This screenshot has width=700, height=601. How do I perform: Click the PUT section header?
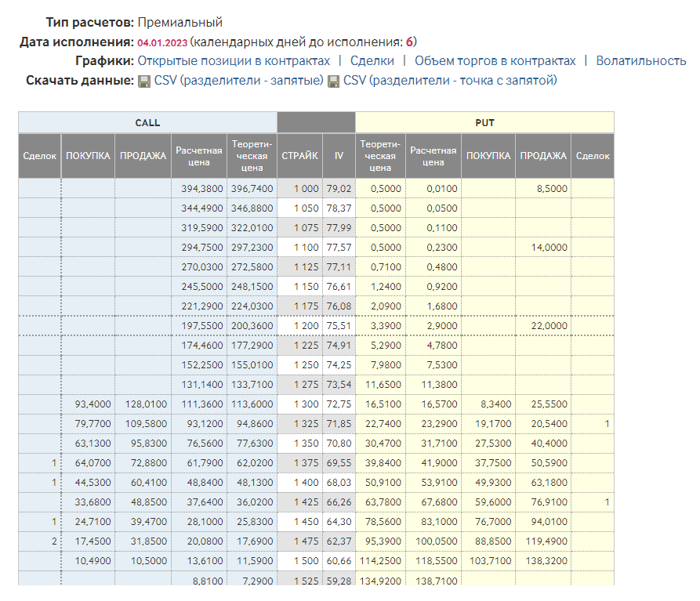[x=484, y=123]
